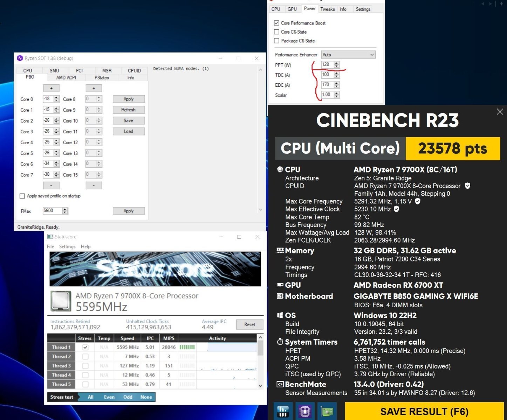Click the Ryzen SDT title bar icon
This screenshot has width=507, height=420.
pyautogui.click(x=20, y=58)
